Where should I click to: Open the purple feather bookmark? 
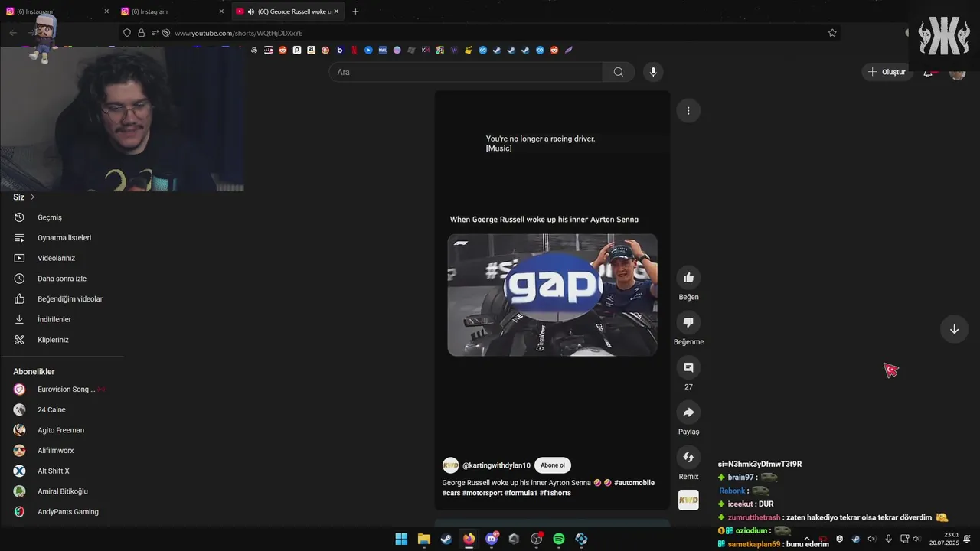568,50
